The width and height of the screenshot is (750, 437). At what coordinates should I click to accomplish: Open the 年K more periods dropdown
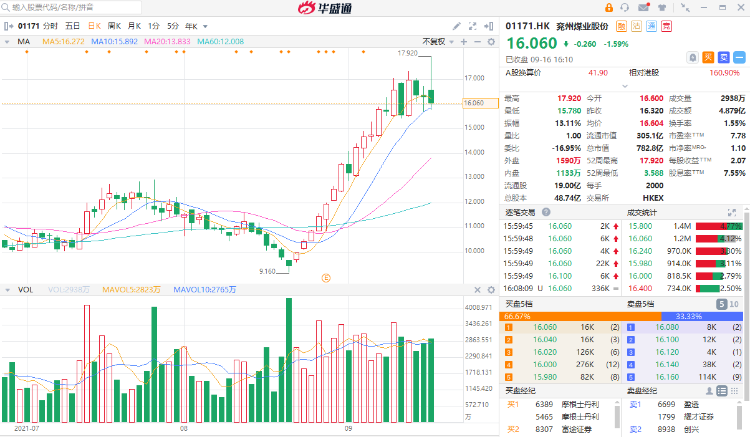(x=197, y=26)
